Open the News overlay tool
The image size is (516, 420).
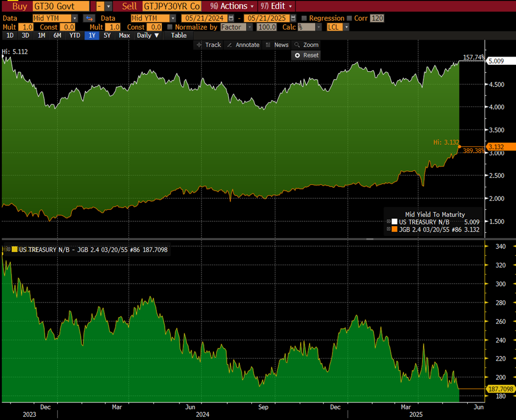coord(277,45)
